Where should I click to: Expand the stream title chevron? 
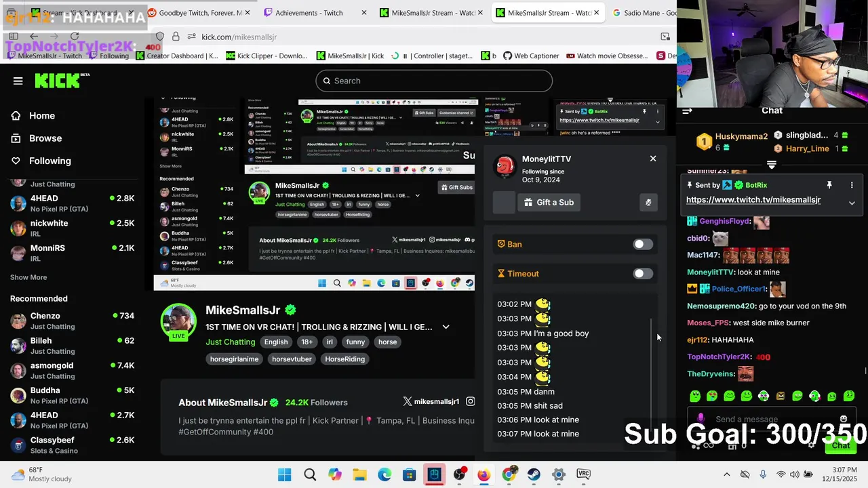(x=446, y=327)
